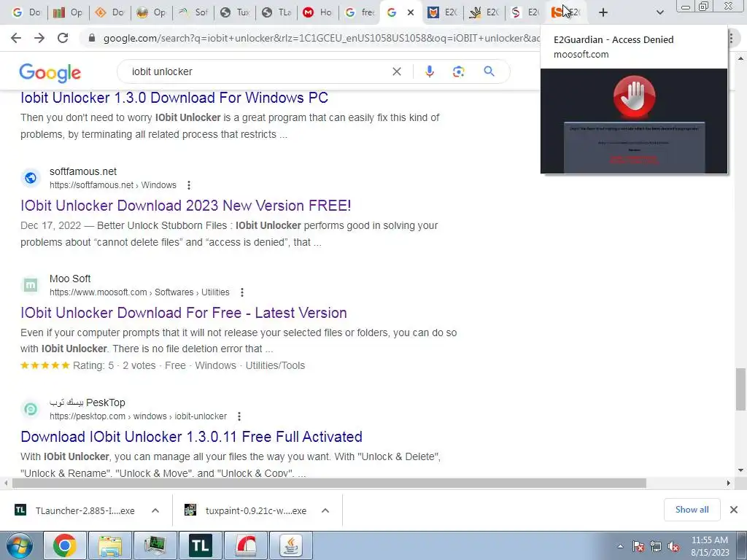This screenshot has height=560, width=747.
Task: Open more options for Moo Soft result
Action: 242,292
